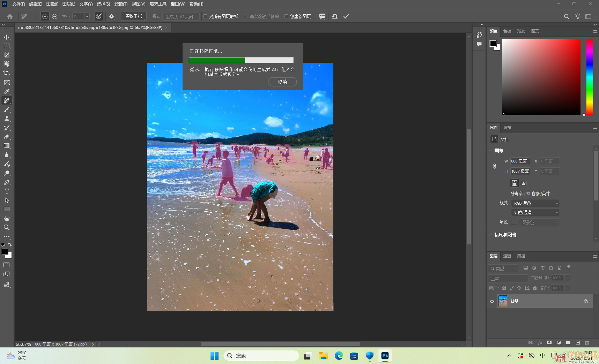The height and width of the screenshot is (364, 599).
Task: Select the Move tool
Action: [7, 37]
